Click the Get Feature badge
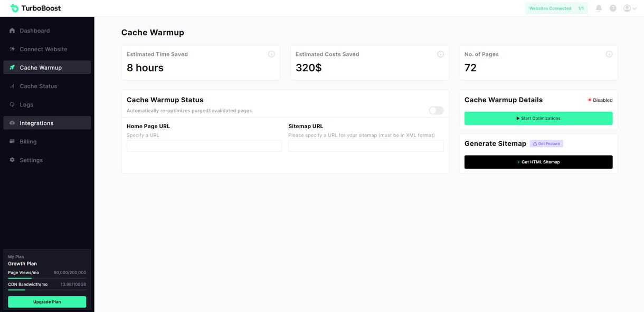 (x=547, y=143)
